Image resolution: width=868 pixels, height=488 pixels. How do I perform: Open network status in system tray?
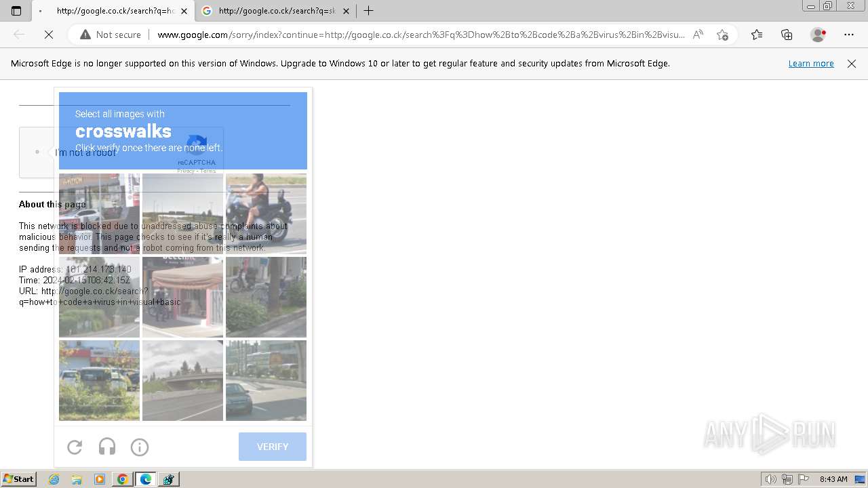pyautogui.click(x=787, y=479)
